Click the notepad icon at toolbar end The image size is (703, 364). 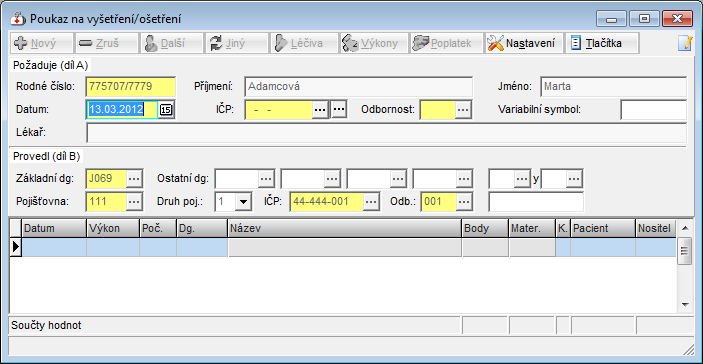tap(685, 43)
